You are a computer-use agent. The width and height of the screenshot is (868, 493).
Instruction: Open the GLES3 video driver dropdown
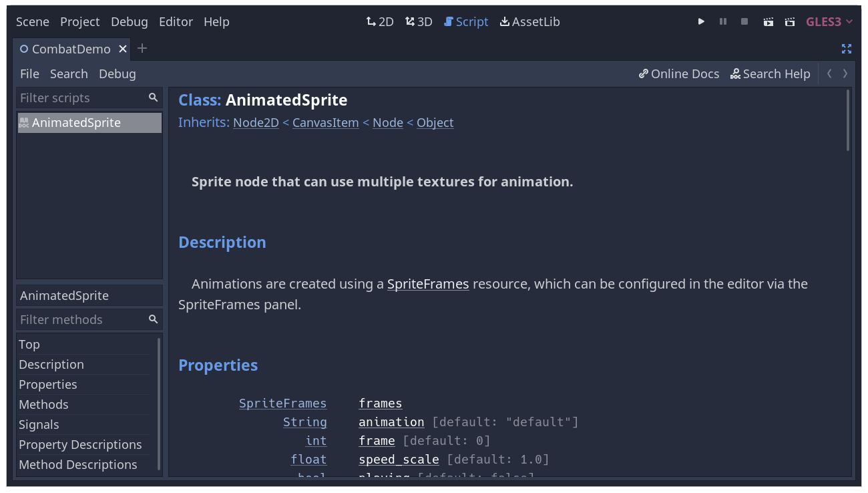click(x=829, y=21)
